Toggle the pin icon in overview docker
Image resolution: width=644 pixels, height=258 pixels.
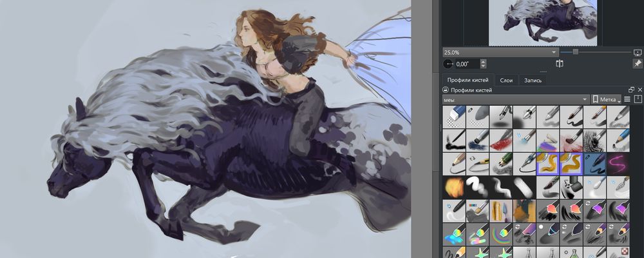point(637,64)
